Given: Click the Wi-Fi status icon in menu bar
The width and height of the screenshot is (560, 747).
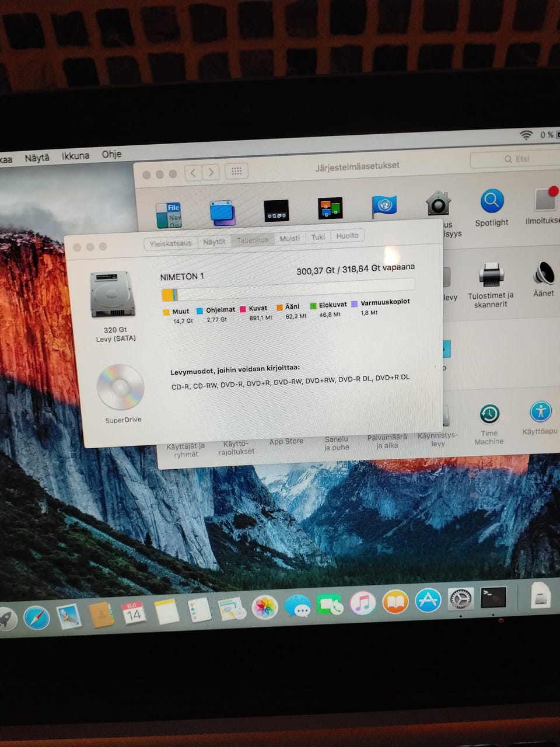Looking at the screenshot, I should tap(527, 135).
